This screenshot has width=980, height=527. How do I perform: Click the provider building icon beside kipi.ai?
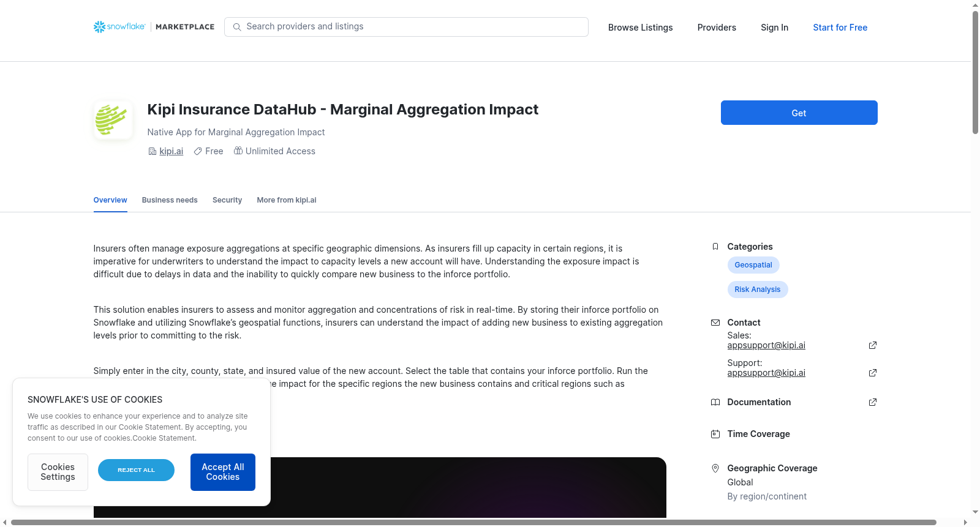153,151
